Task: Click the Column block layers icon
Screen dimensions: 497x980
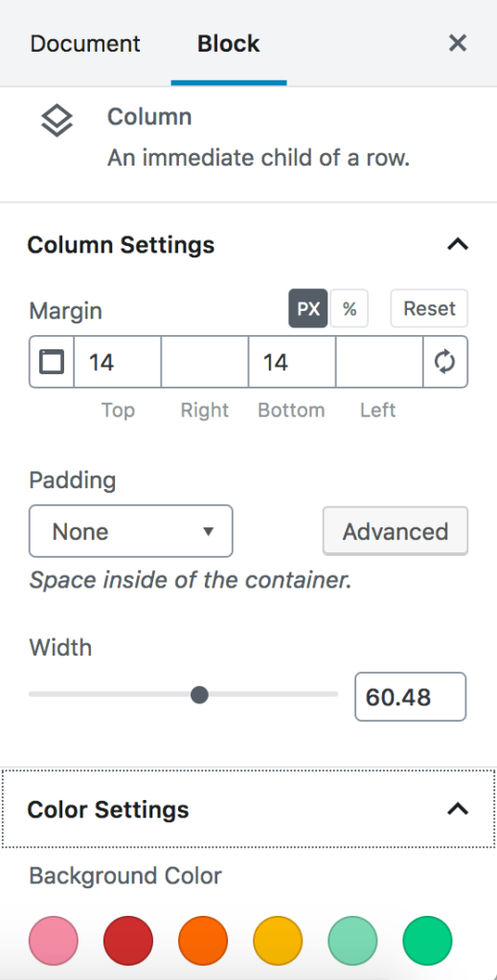Action: click(x=56, y=120)
